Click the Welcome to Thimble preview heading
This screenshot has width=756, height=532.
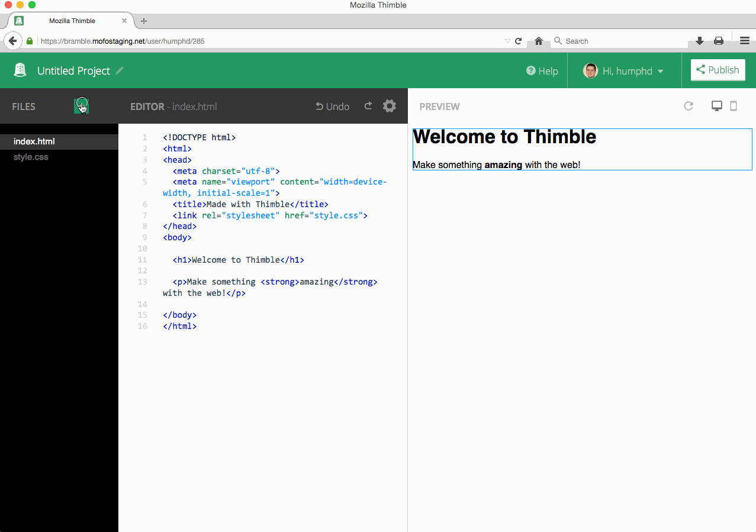pos(504,137)
